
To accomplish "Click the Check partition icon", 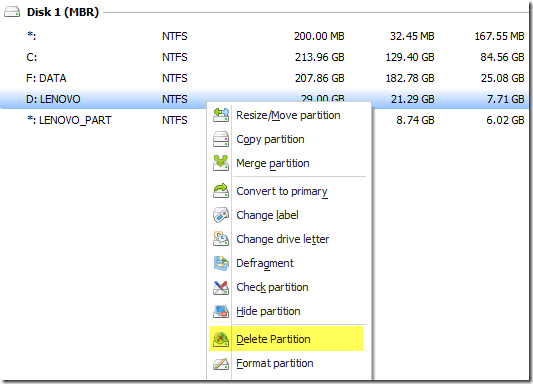I will click(221, 287).
